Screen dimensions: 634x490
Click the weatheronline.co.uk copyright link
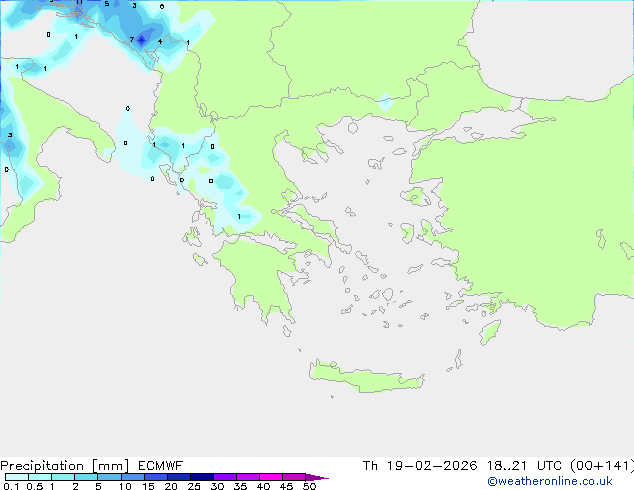[550, 481]
